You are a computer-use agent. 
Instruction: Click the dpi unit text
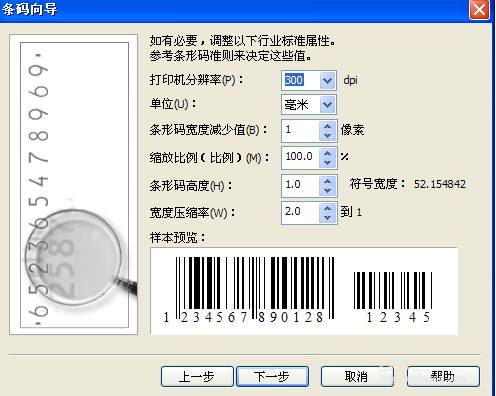point(351,80)
